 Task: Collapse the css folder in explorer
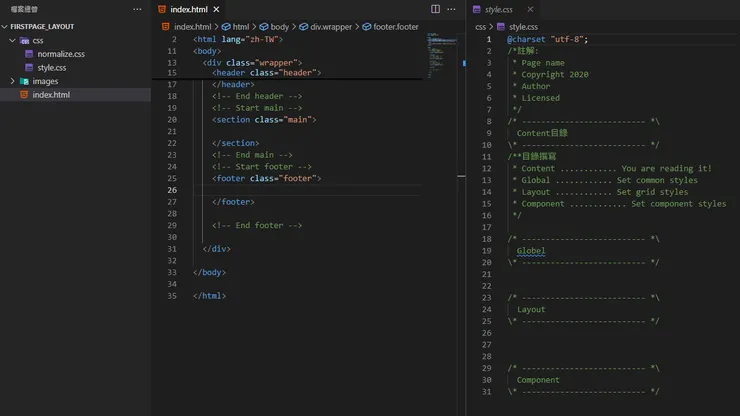click(12, 41)
